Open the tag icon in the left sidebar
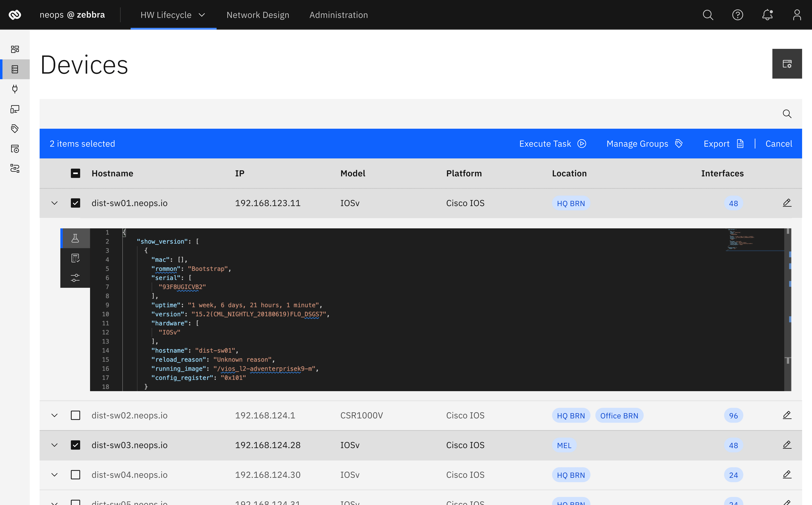812x505 pixels. click(15, 129)
